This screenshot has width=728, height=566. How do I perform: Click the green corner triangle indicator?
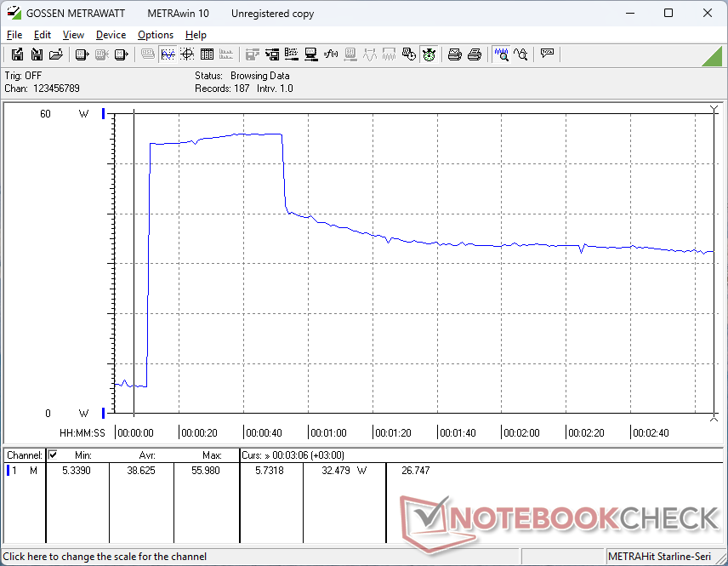714,58
